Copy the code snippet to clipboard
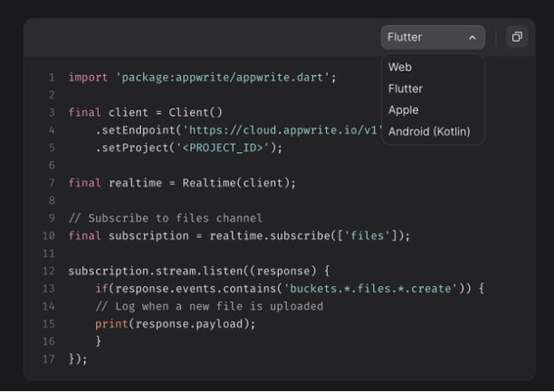Viewport: 554px width, 392px height. [x=517, y=37]
